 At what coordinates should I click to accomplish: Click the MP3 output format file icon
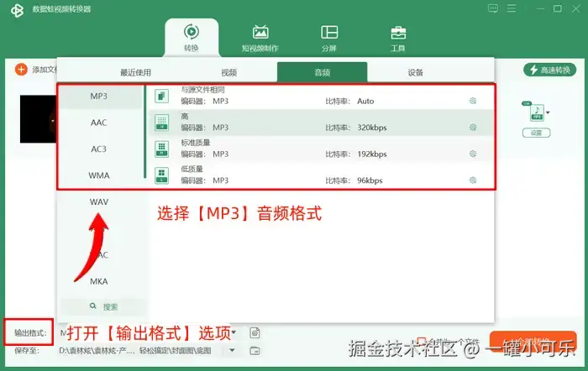[x=537, y=112]
